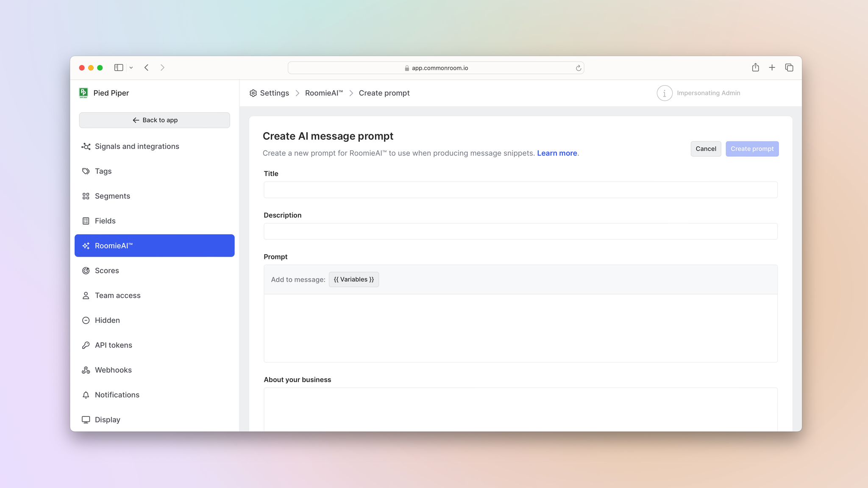Click the Back to app button
The width and height of the screenshot is (868, 488).
point(155,120)
